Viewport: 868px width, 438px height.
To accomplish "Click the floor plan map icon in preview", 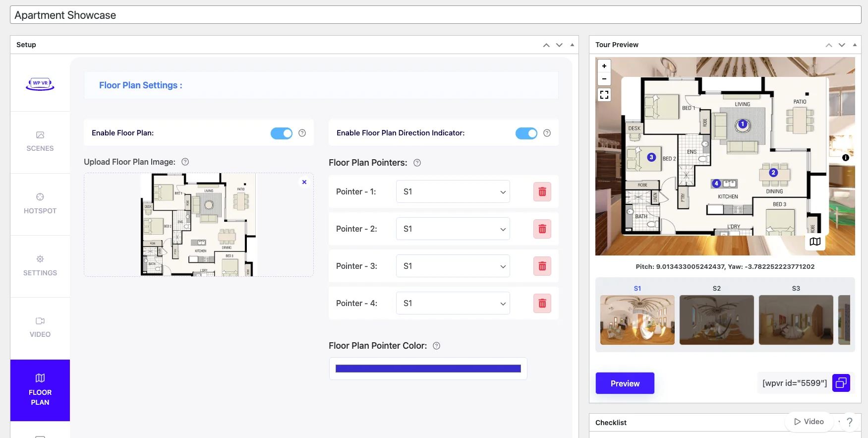I will tap(815, 242).
